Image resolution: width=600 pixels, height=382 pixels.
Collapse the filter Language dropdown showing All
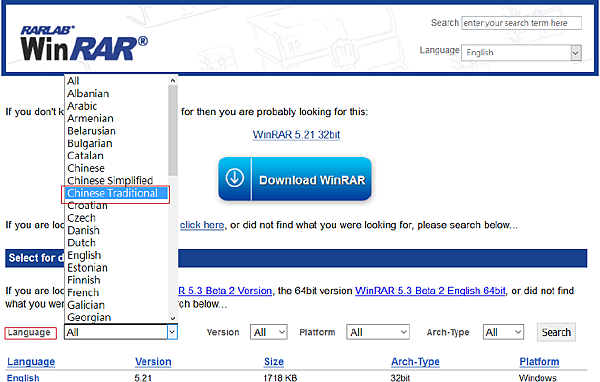click(x=121, y=332)
